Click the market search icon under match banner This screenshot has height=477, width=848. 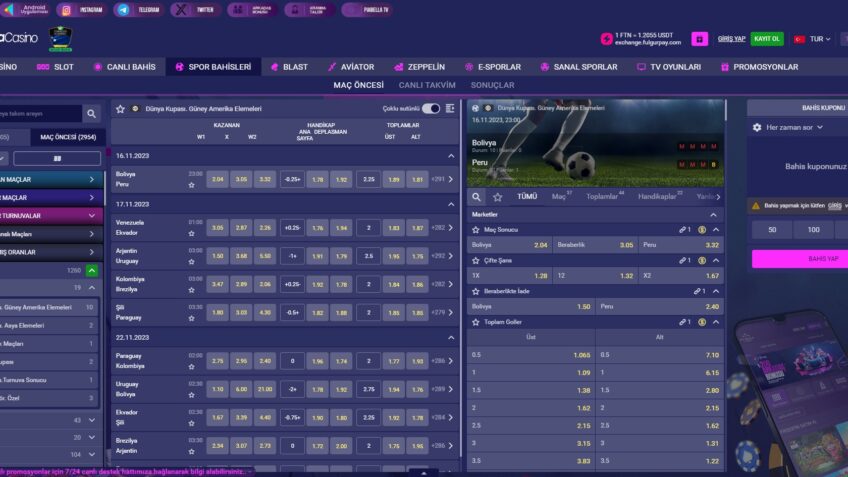pos(477,197)
